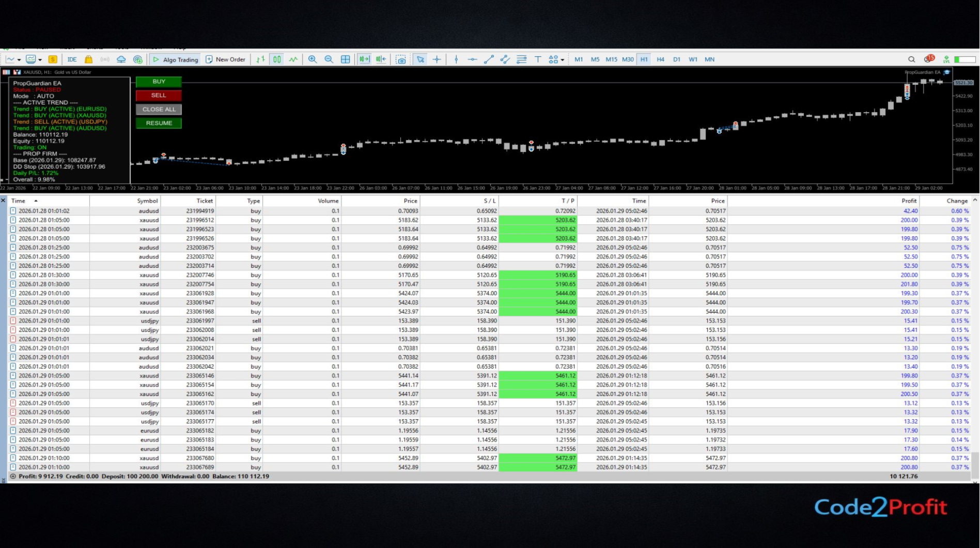Switch to M30 timeframe

628,59
